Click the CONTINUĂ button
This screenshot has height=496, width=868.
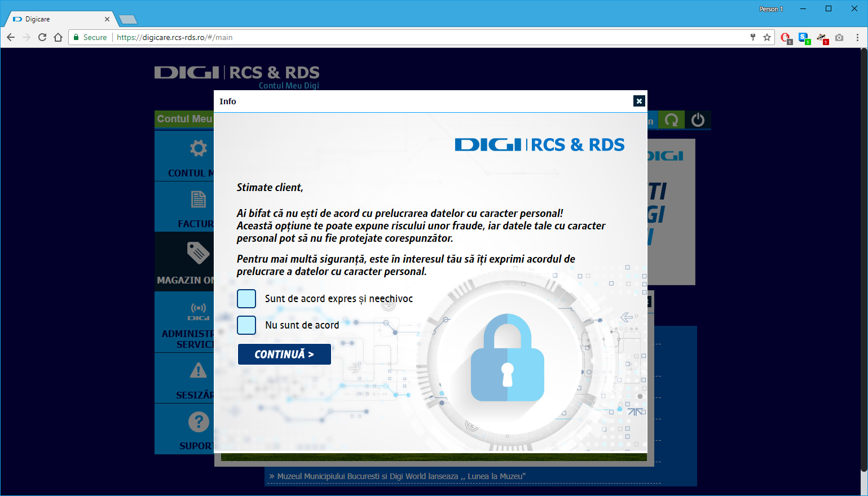284,354
